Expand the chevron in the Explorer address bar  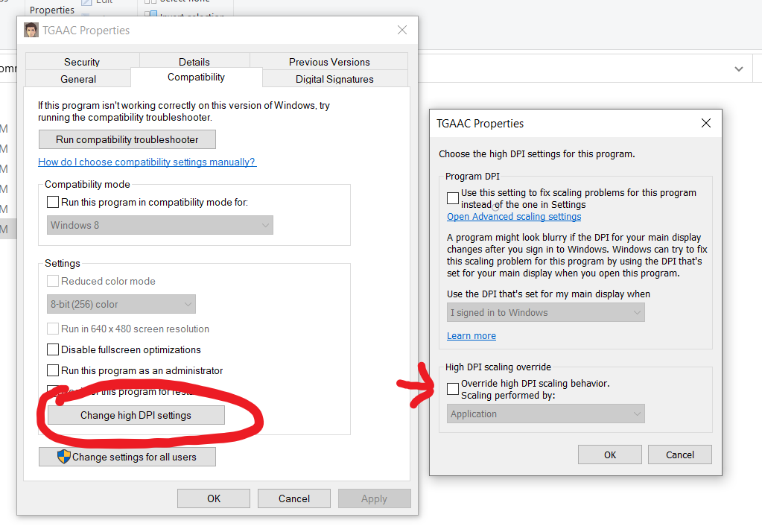pos(739,69)
